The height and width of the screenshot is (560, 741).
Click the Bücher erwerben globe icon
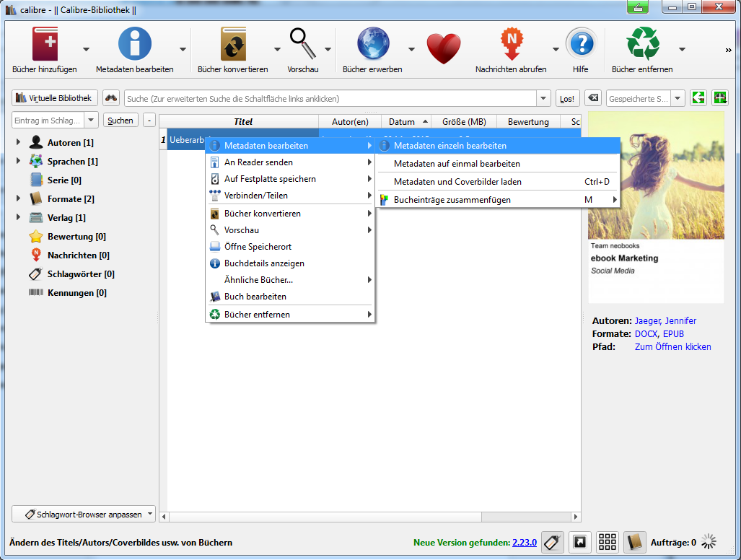pyautogui.click(x=372, y=45)
